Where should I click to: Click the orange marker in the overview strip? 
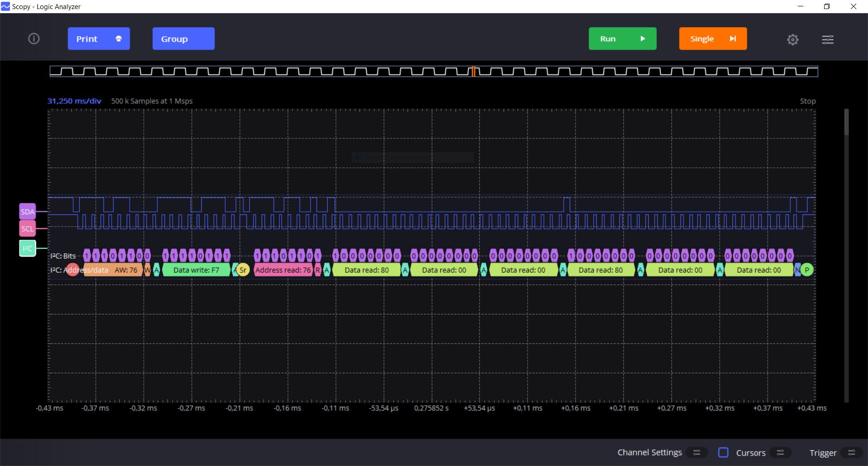(x=473, y=71)
